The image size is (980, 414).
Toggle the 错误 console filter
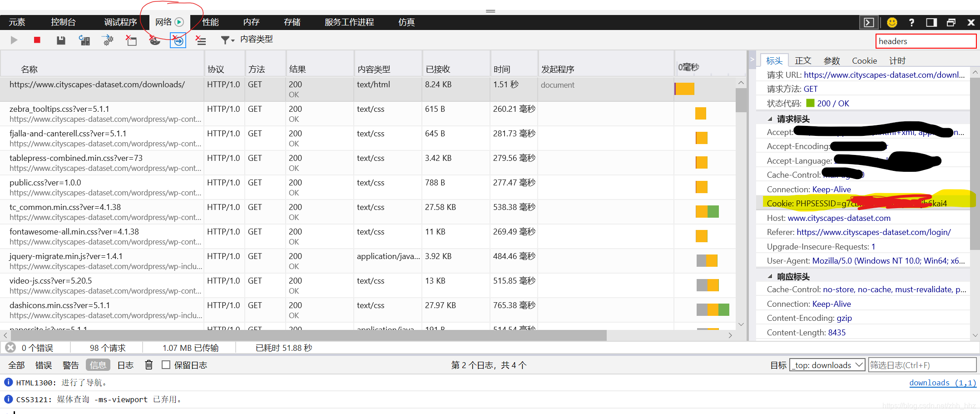44,365
